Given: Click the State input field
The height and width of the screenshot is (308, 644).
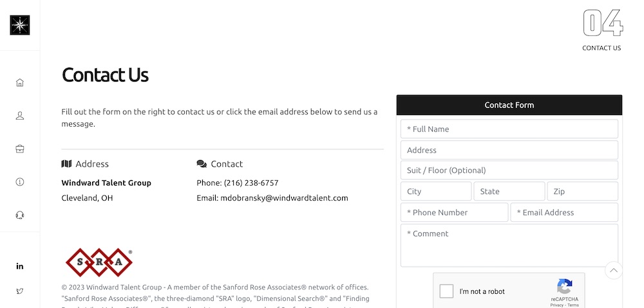Looking at the screenshot, I should [509, 191].
